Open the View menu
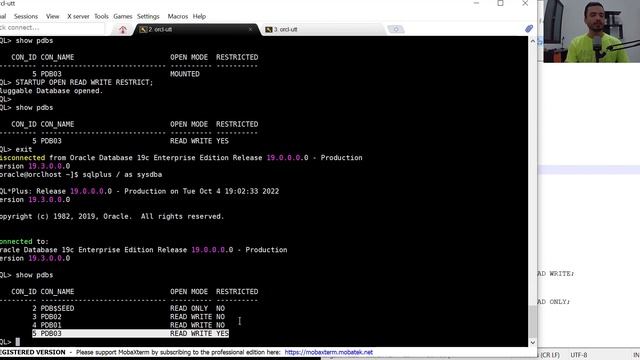Viewport: 640px width, 360px height. [x=52, y=16]
